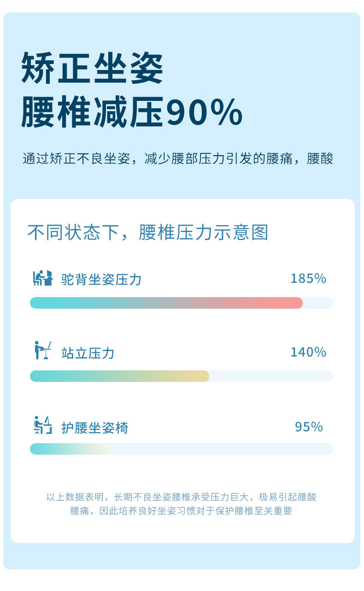Click the short teal filled bar for 护腰坐姿椅
Screen dimensions: 364x591
click(70, 449)
